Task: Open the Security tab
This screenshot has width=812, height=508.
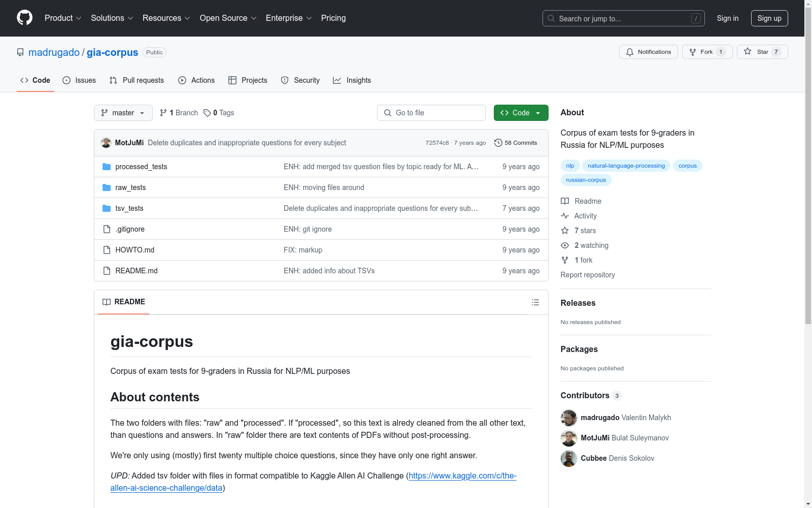Action: point(300,80)
